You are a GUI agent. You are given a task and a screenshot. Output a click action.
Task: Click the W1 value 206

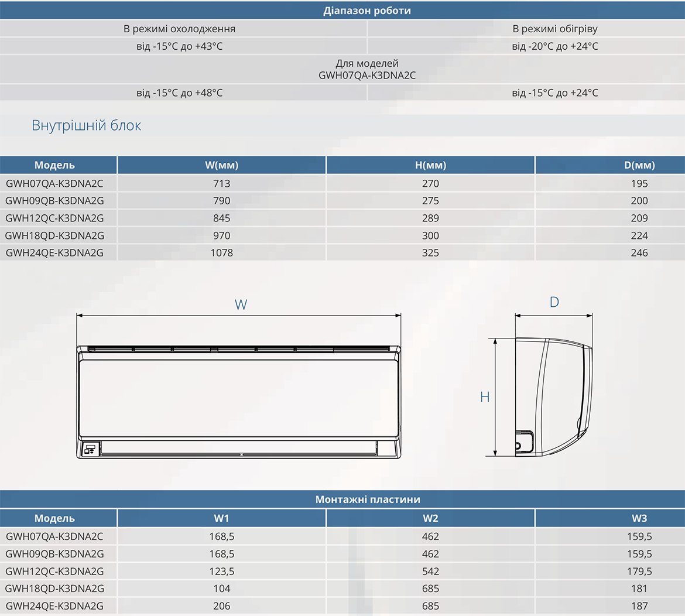coord(221,606)
